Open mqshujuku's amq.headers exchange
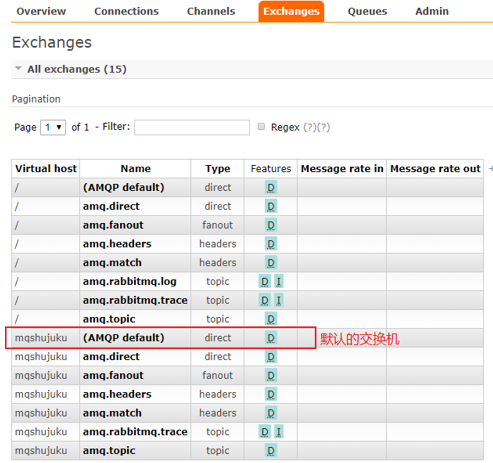 [x=117, y=394]
